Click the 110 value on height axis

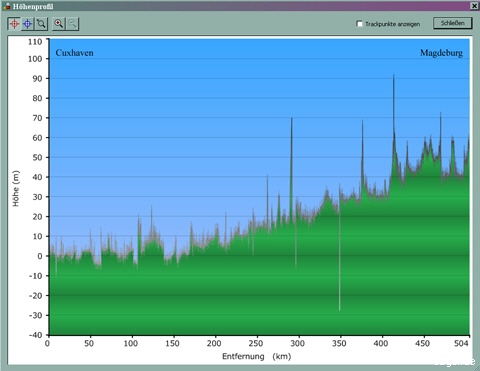[x=35, y=42]
